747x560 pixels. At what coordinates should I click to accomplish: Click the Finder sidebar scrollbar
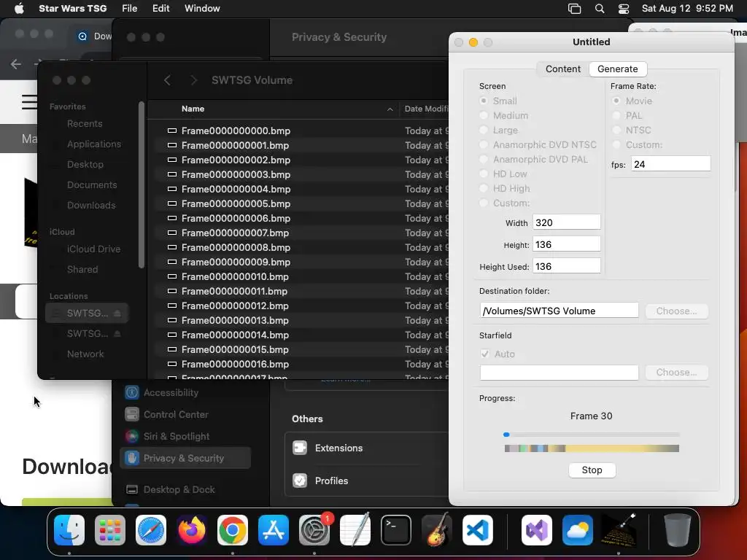pyautogui.click(x=141, y=184)
